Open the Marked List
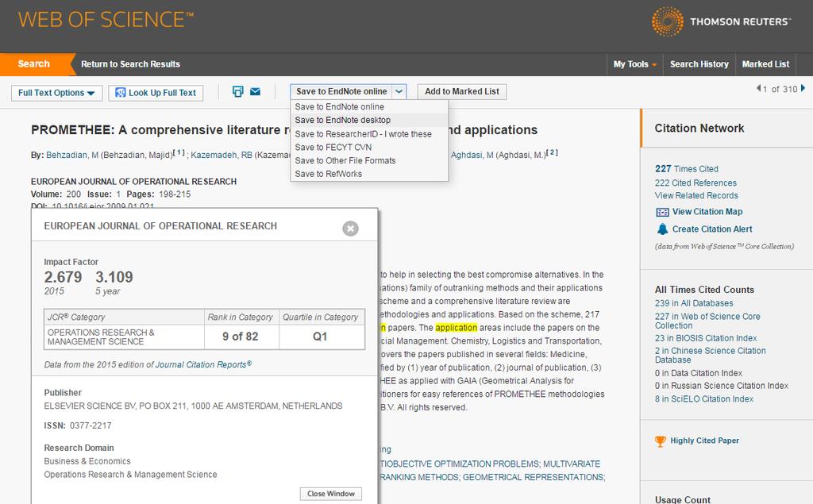This screenshot has height=504, width=813. click(765, 64)
